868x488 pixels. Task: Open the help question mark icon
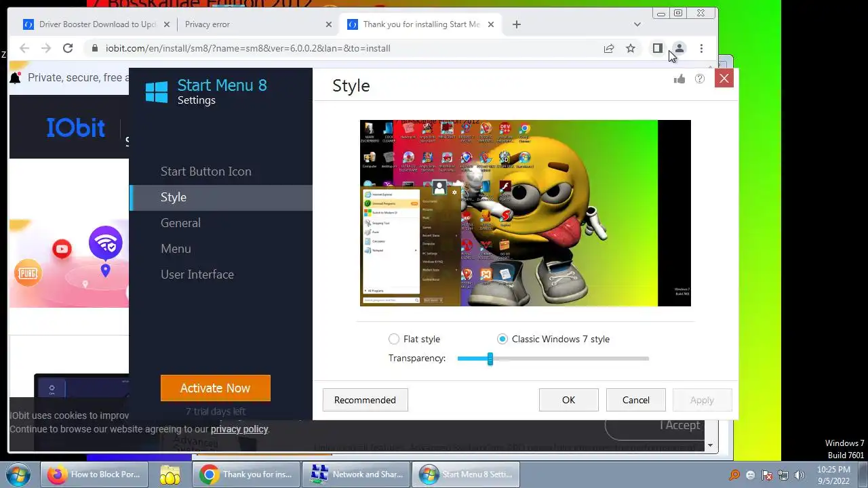pos(700,79)
